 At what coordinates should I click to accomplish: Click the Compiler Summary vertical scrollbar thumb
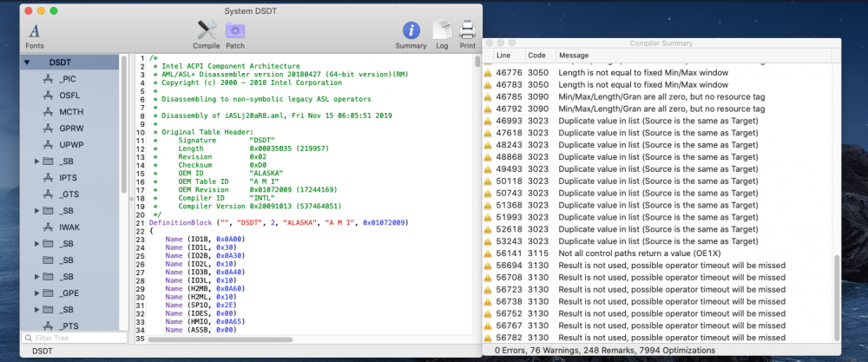point(837,299)
